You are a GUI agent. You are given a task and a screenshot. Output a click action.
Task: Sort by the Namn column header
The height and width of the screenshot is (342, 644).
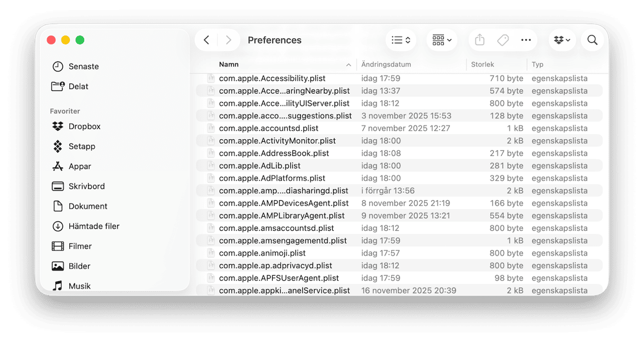click(x=229, y=65)
